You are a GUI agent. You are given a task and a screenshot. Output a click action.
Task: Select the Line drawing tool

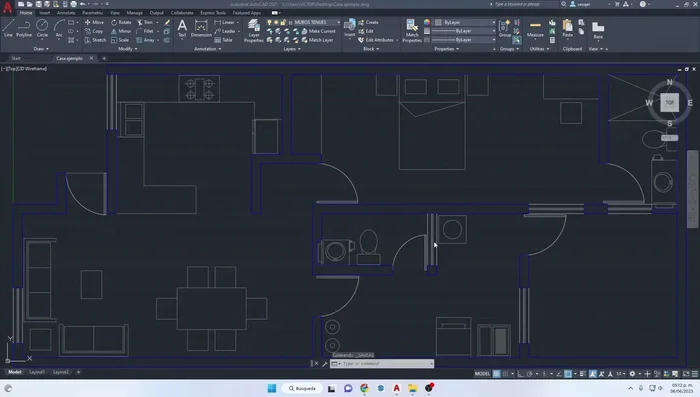point(8,28)
